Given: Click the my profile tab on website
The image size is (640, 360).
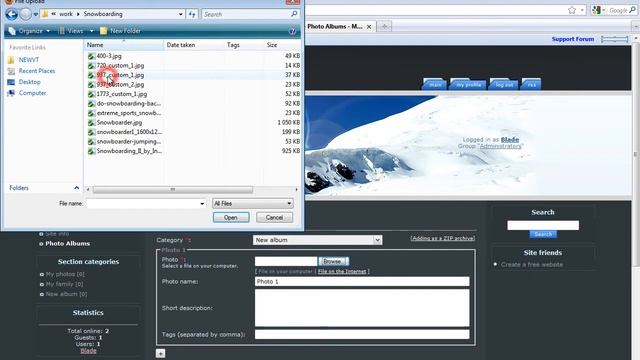Looking at the screenshot, I should (468, 84).
